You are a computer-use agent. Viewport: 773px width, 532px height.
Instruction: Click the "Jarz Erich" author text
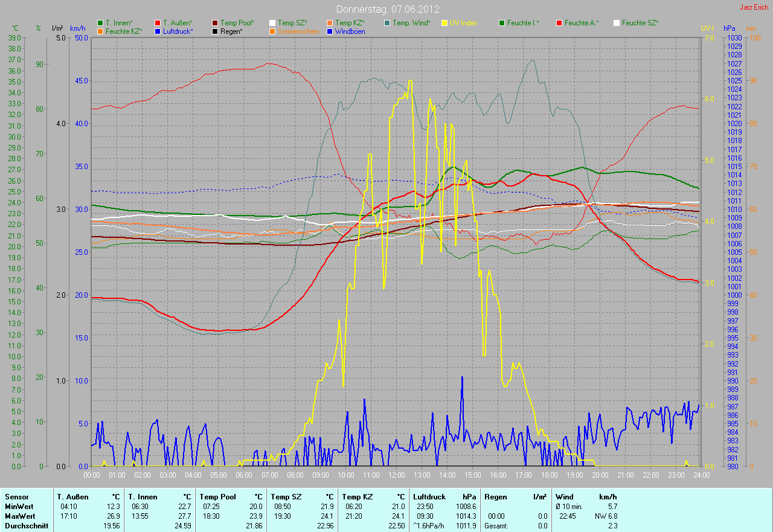754,7
